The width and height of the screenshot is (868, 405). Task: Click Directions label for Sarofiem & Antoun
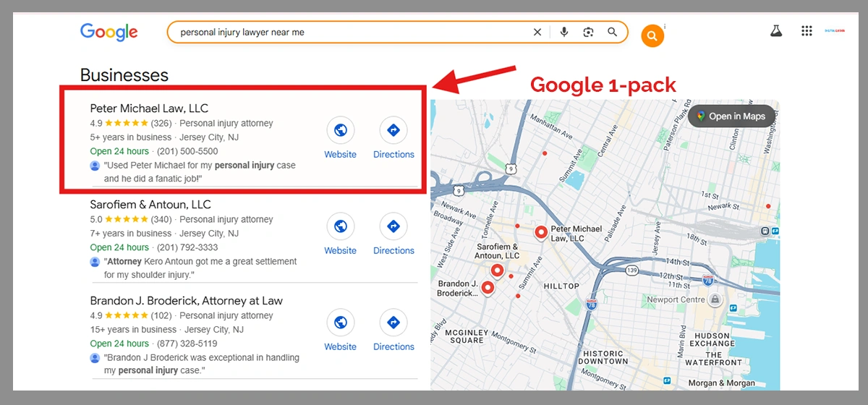[x=393, y=251]
